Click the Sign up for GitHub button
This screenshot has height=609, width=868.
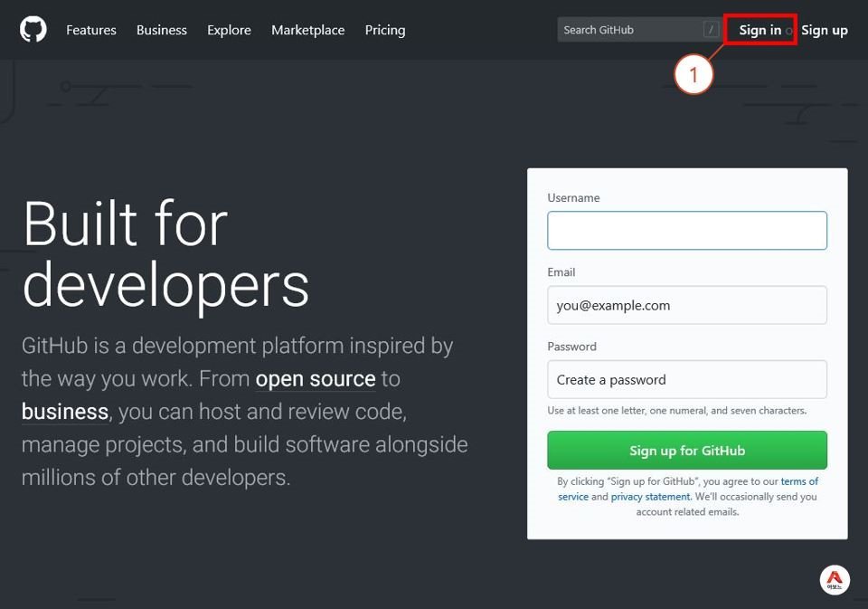pyautogui.click(x=687, y=451)
